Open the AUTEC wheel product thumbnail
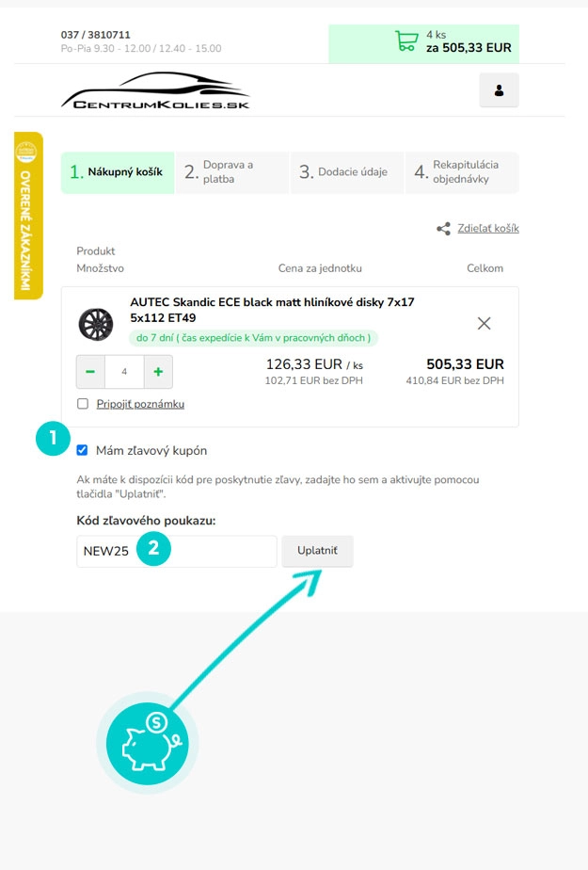588x870 pixels. (x=95, y=323)
